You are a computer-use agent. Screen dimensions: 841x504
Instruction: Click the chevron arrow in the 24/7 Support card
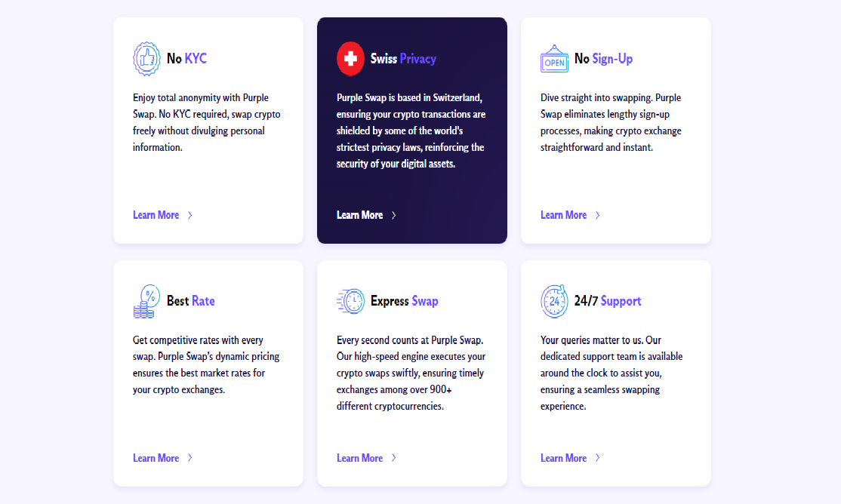(597, 458)
